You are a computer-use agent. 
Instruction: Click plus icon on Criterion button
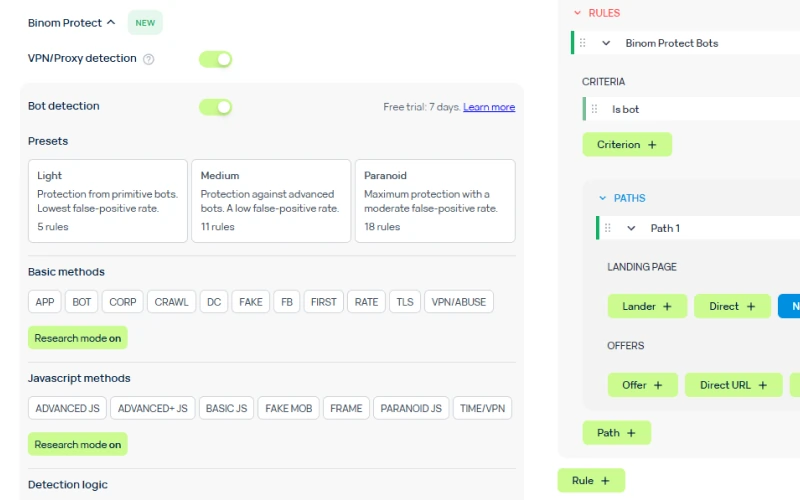(x=652, y=145)
